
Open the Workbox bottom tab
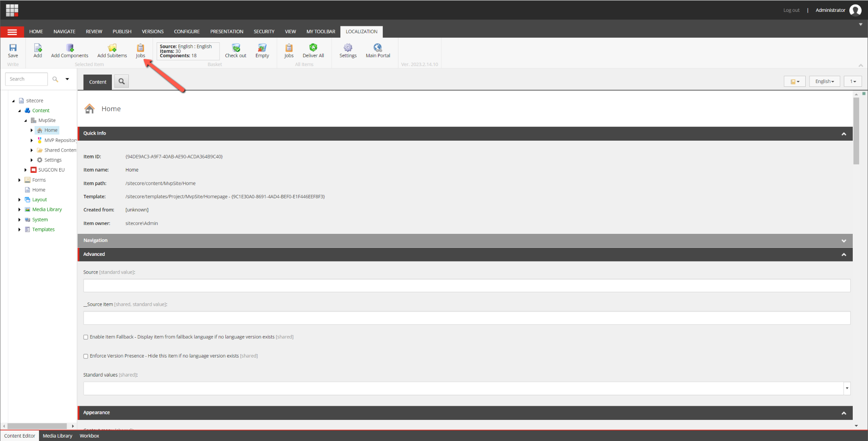click(89, 436)
